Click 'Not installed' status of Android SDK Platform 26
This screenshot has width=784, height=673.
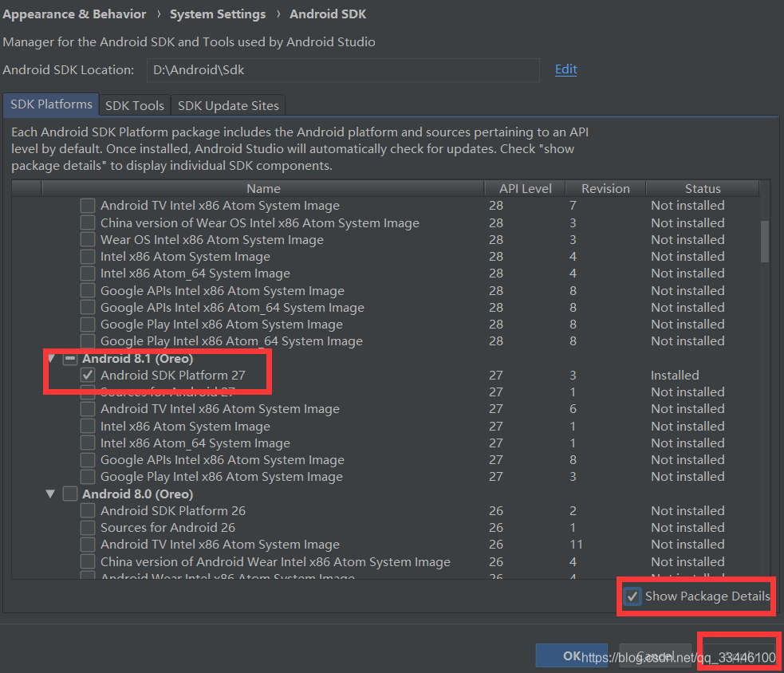[x=687, y=510]
